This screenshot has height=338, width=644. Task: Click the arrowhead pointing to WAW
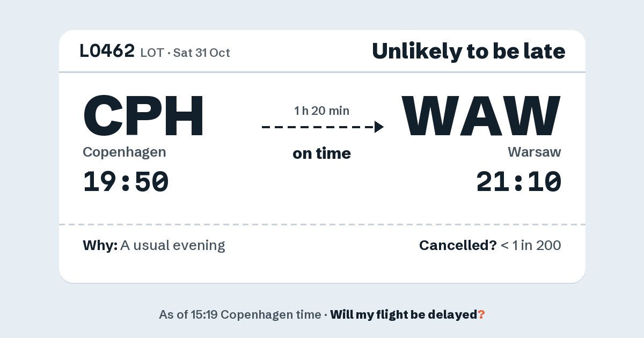point(379,127)
